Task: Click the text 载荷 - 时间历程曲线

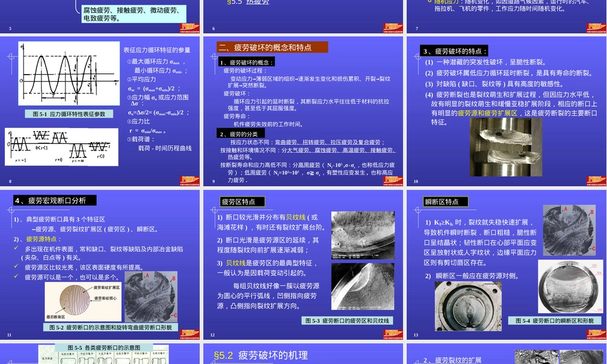Action: (165, 148)
